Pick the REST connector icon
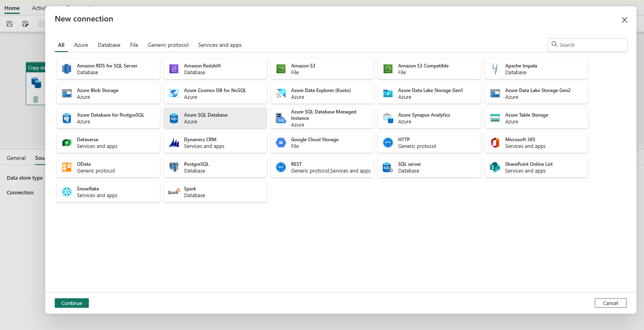Screen dimensions: 644x330 click(x=281, y=167)
